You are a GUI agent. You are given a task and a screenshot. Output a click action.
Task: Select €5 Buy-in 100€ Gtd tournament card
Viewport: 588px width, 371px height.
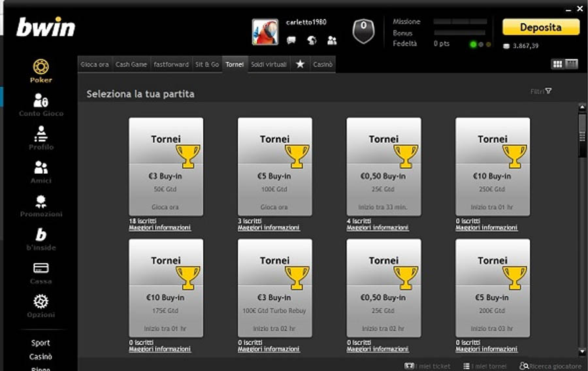(x=274, y=167)
